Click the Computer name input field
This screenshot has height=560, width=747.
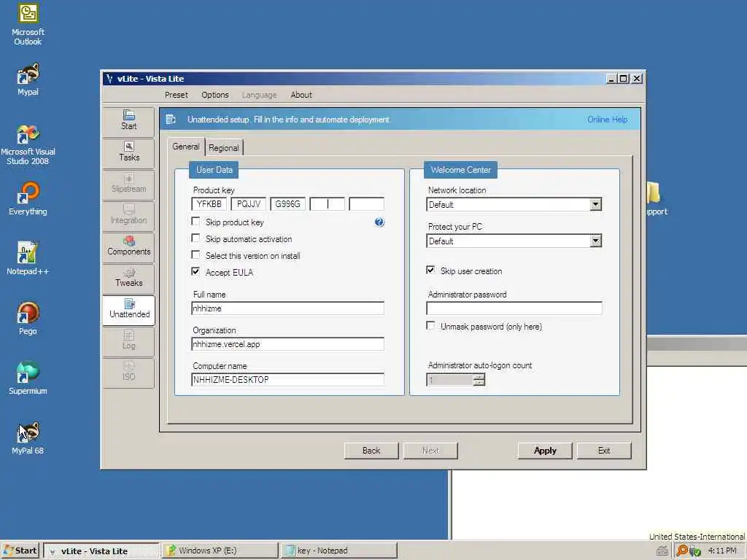point(287,379)
